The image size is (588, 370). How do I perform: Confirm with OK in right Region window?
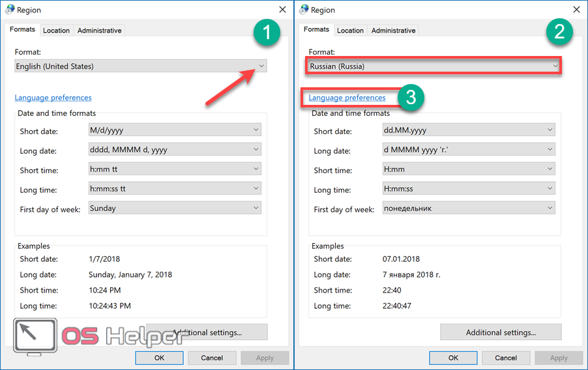click(x=453, y=358)
